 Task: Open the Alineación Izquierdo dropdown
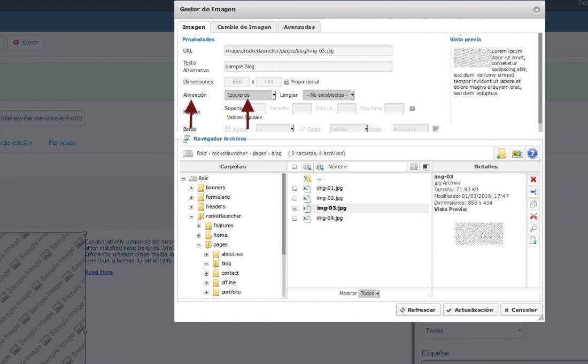[250, 95]
